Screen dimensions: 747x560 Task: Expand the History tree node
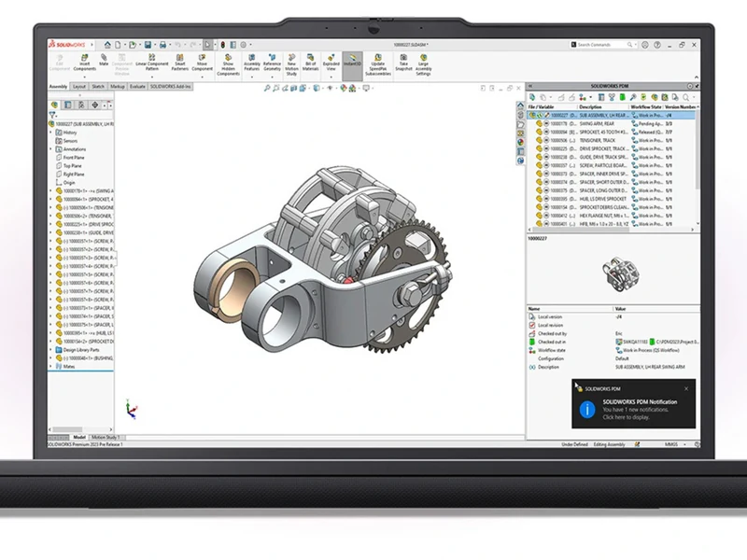(51, 133)
